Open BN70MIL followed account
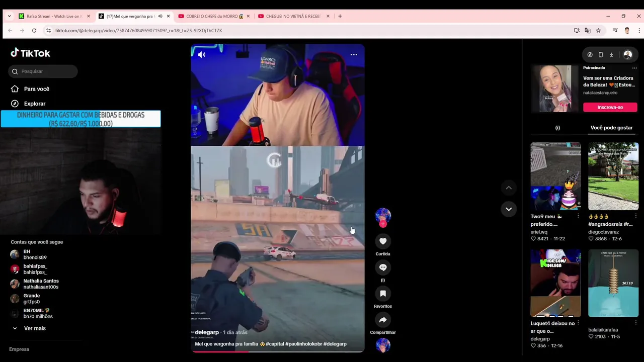644x362 pixels. (x=32, y=313)
